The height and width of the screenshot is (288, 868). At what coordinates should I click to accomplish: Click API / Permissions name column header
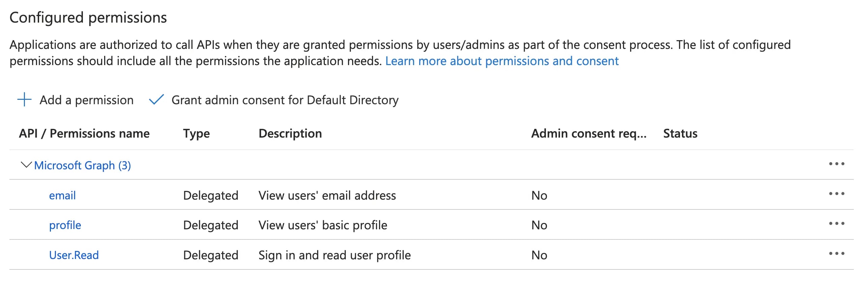click(x=84, y=134)
